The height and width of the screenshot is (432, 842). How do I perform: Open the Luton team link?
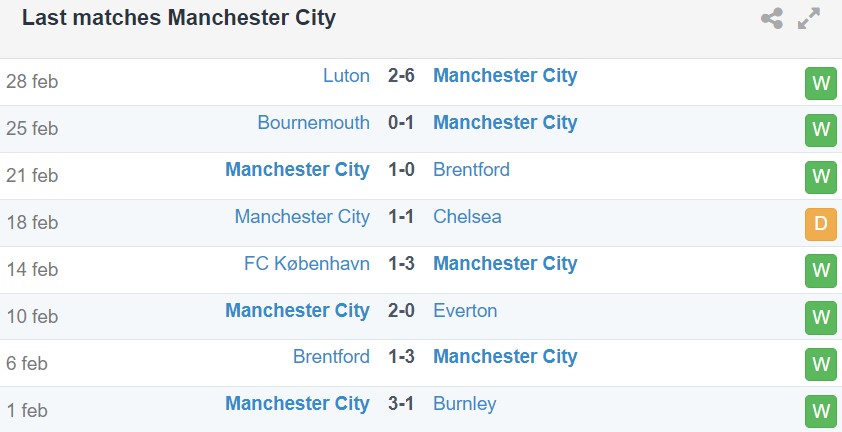point(346,76)
